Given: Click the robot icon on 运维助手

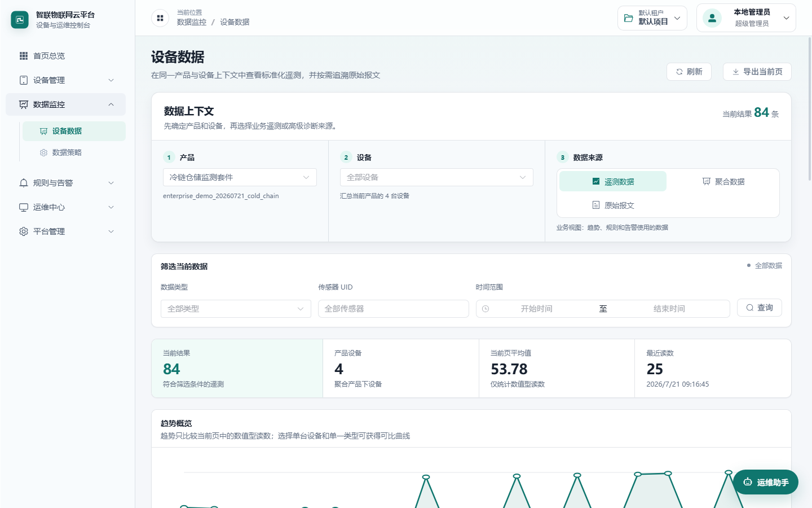Looking at the screenshot, I should coord(748,482).
